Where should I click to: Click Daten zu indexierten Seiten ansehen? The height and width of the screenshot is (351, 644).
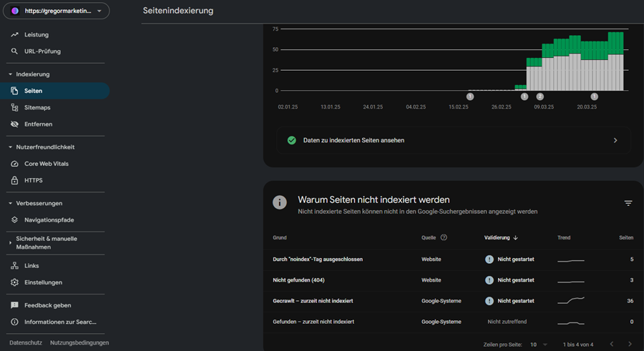click(x=454, y=140)
